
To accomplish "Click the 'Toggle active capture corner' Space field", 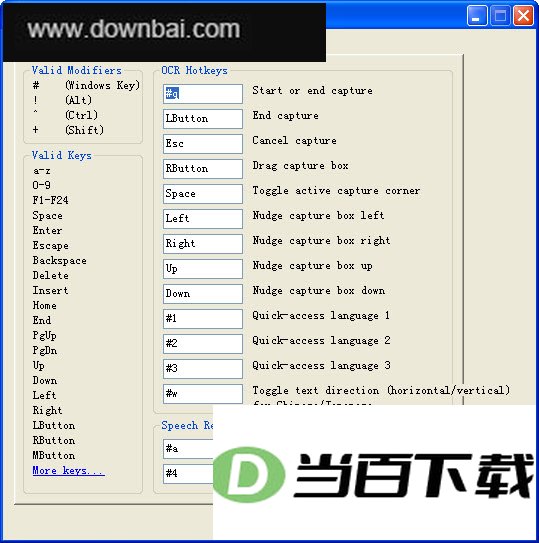I will [x=203, y=194].
